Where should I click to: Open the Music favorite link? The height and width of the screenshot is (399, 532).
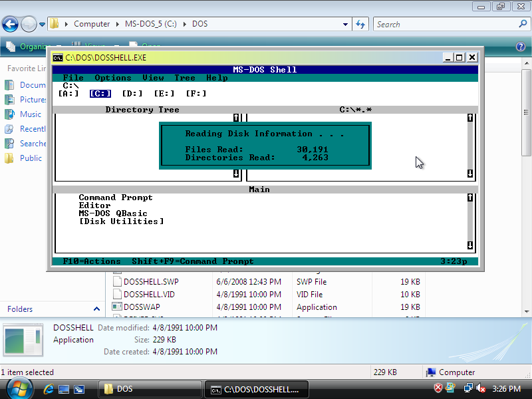[30, 114]
